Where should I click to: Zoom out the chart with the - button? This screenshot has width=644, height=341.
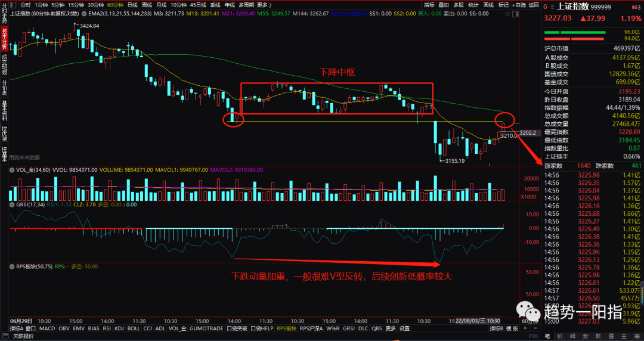[x=535, y=328]
